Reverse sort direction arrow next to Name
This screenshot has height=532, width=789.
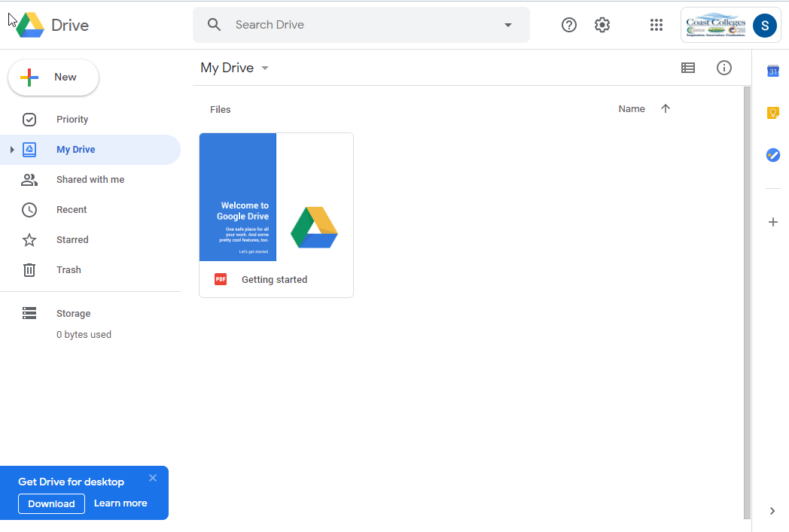pyautogui.click(x=666, y=109)
